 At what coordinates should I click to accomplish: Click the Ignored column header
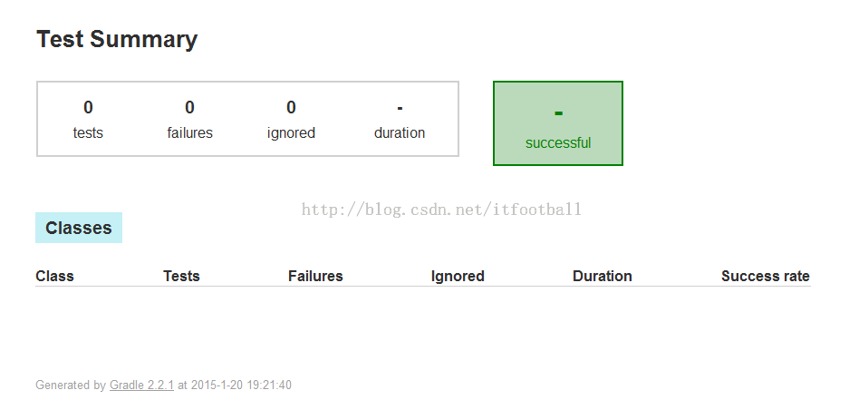tap(458, 276)
